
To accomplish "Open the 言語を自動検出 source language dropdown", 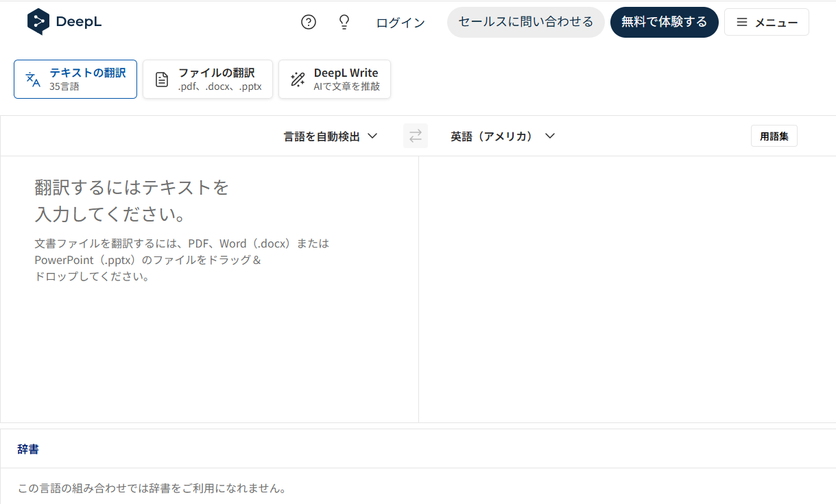I will click(x=322, y=136).
